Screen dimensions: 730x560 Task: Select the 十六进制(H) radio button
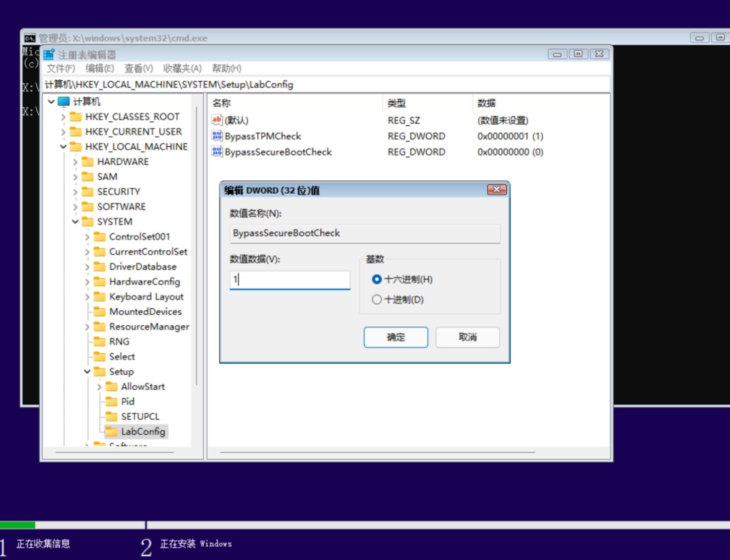point(377,279)
